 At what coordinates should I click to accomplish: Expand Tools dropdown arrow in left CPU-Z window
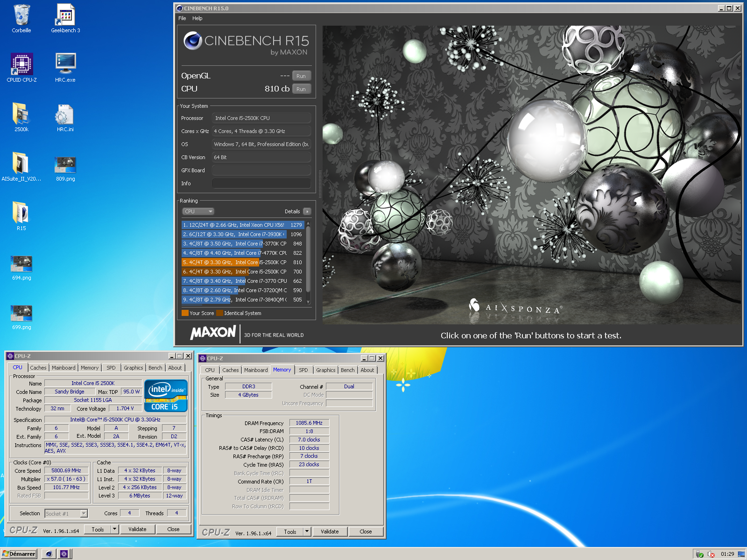(x=115, y=530)
